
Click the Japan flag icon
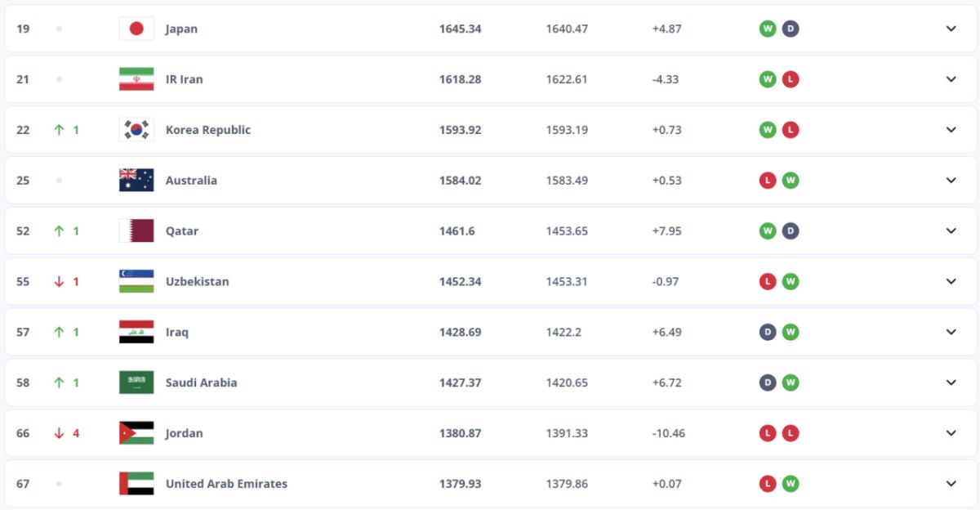[136, 29]
